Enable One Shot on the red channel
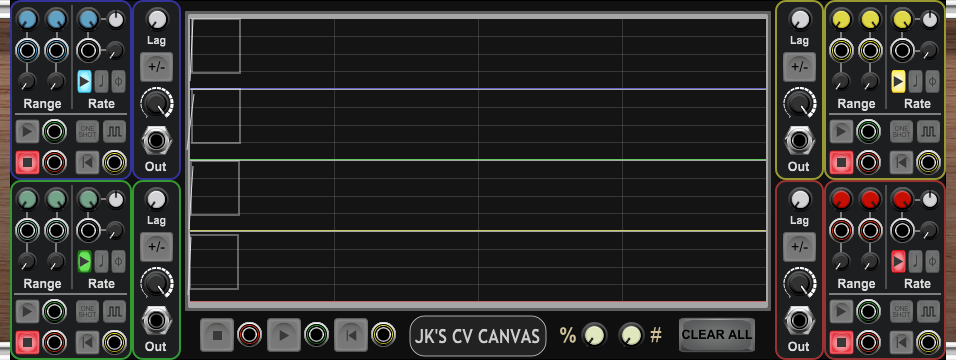Viewport: 956px width, 360px height. pyautogui.click(x=901, y=311)
